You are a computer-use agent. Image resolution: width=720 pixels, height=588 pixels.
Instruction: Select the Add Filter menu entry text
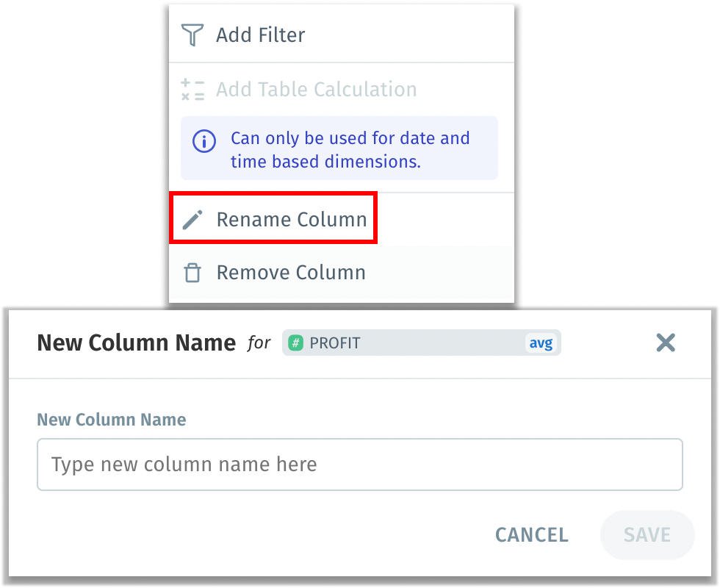(x=260, y=35)
